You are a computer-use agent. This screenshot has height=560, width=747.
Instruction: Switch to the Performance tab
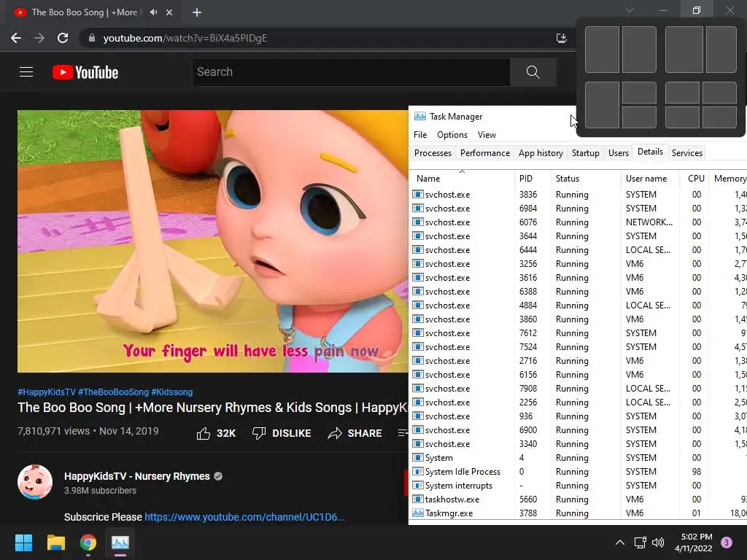pyautogui.click(x=485, y=153)
